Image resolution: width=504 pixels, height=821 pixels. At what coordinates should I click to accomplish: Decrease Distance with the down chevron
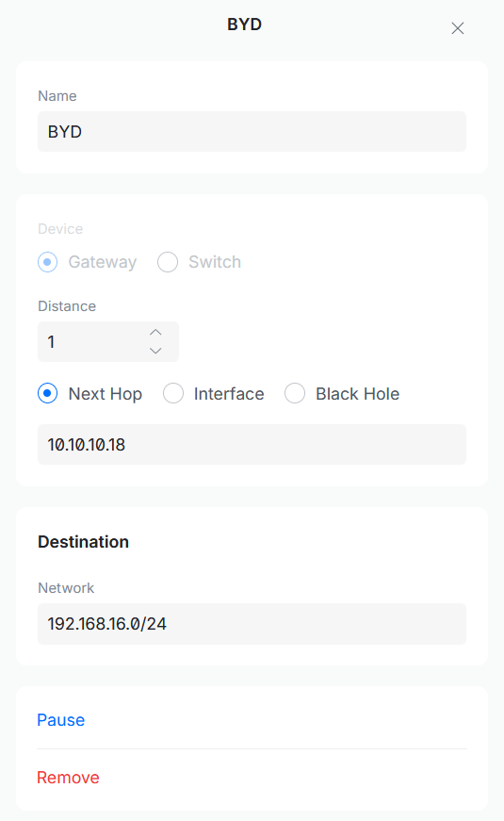click(x=155, y=351)
